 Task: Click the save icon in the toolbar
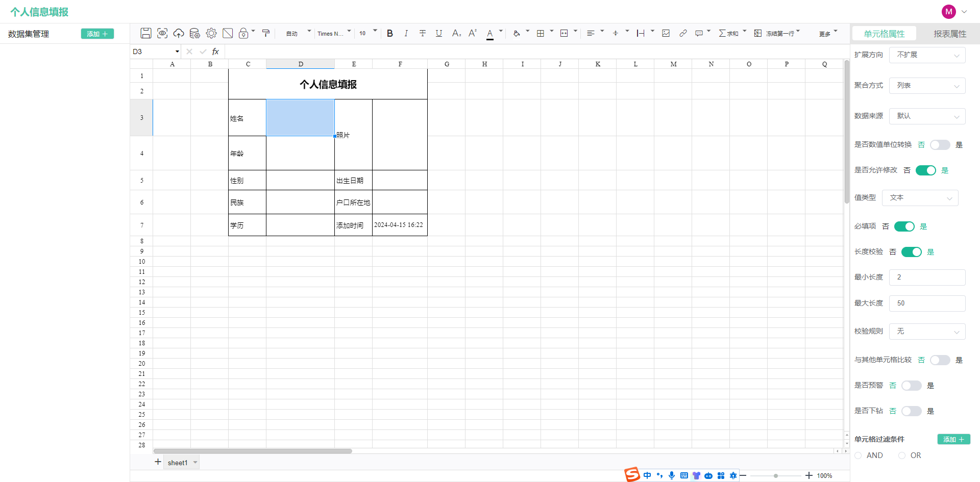click(x=146, y=33)
